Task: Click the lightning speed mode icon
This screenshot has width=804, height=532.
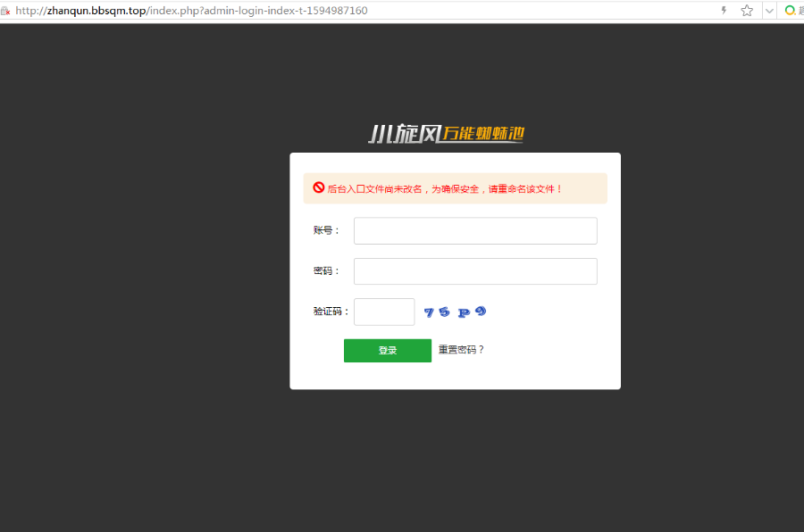Action: [x=724, y=11]
